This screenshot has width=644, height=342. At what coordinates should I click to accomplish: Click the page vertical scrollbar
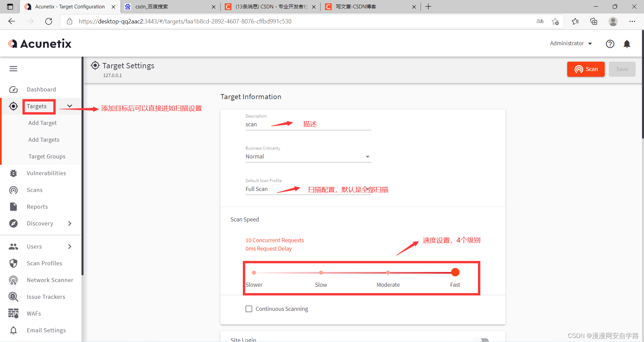pos(642,84)
